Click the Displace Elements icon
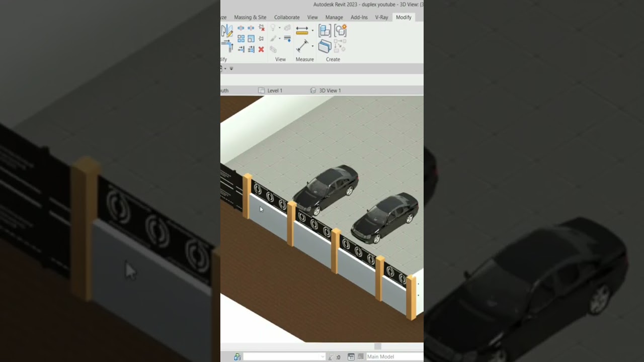Screen dimensions: 644x362 [x=287, y=27]
